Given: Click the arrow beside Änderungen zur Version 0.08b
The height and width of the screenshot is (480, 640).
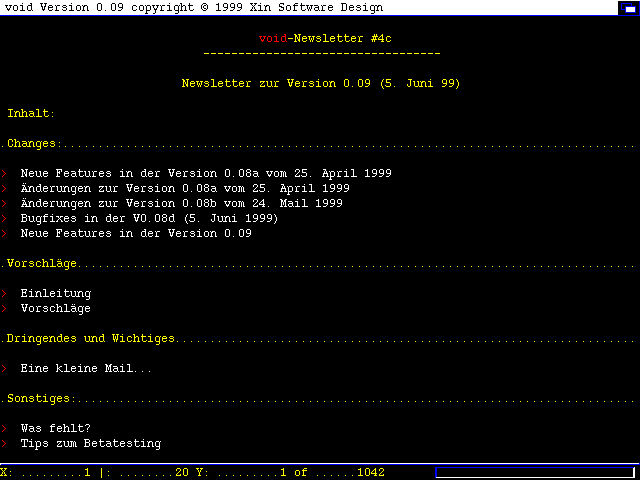Looking at the screenshot, I should coord(5,203).
